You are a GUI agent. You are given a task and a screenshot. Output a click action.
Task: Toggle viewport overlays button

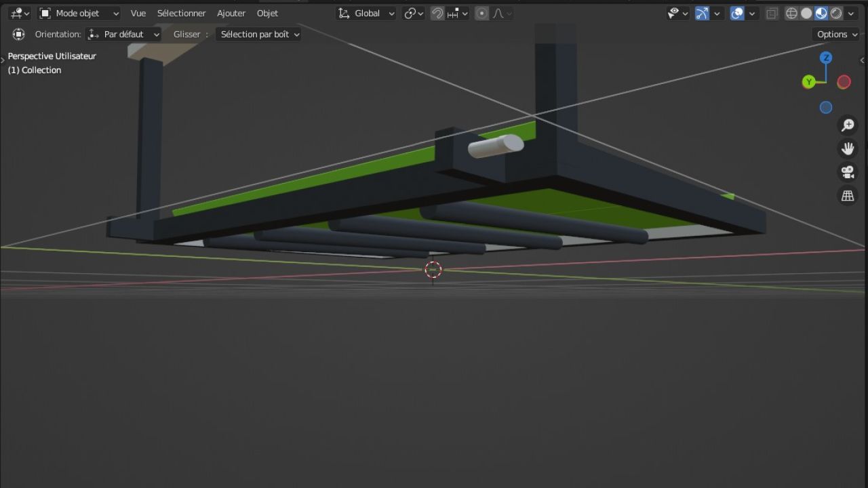point(737,14)
